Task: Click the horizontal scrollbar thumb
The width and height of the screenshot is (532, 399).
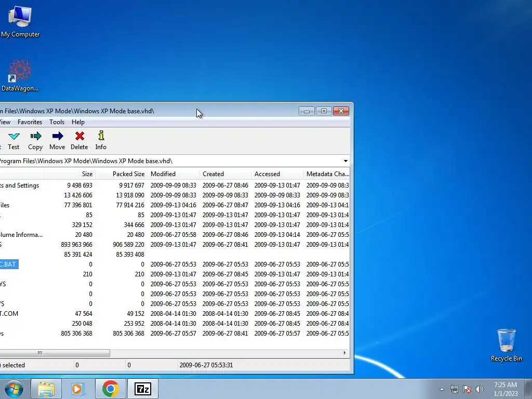Action: (54, 353)
